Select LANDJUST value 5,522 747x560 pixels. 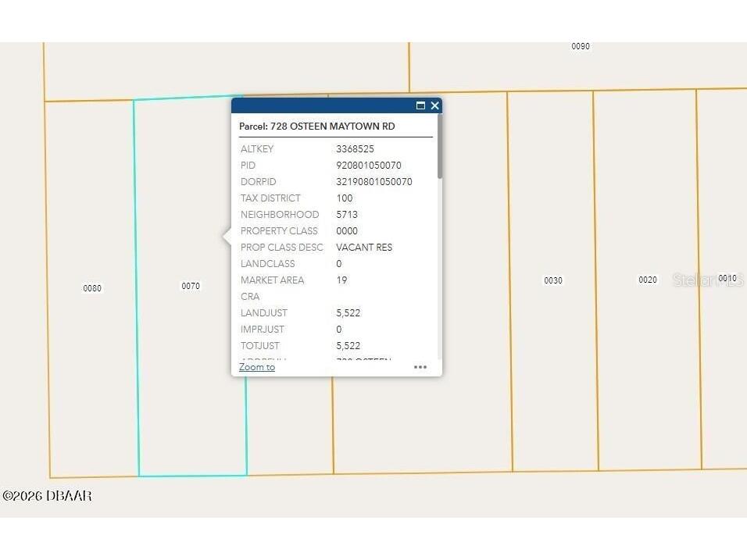pos(348,313)
